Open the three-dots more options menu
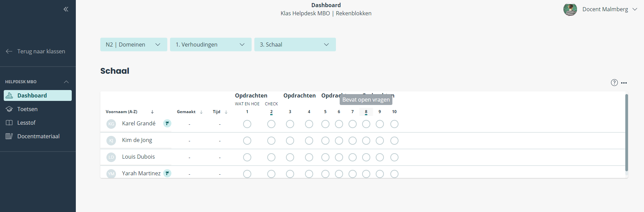Viewport: 644px width, 212px height. click(624, 83)
